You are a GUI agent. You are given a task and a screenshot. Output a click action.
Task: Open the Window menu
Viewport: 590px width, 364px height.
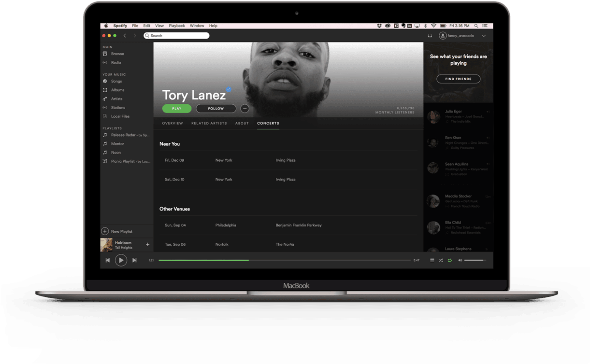[x=197, y=26]
